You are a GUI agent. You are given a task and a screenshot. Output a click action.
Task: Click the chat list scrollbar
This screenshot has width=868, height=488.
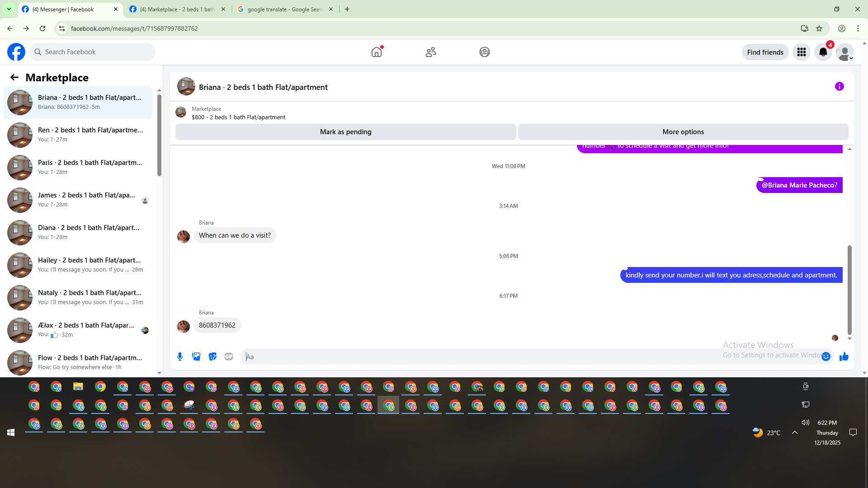pos(159,136)
